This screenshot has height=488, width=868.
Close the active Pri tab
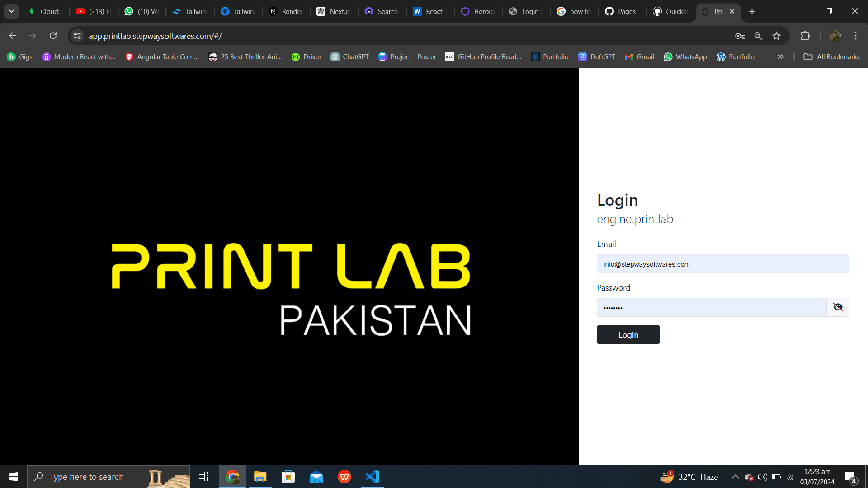(731, 11)
